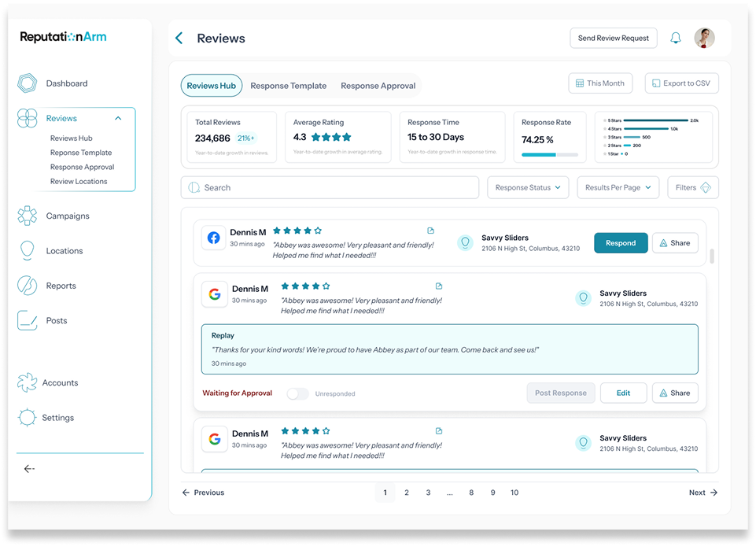The width and height of the screenshot is (756, 550).
Task: Collapse sidebar with the left arrow icon
Action: 29,469
